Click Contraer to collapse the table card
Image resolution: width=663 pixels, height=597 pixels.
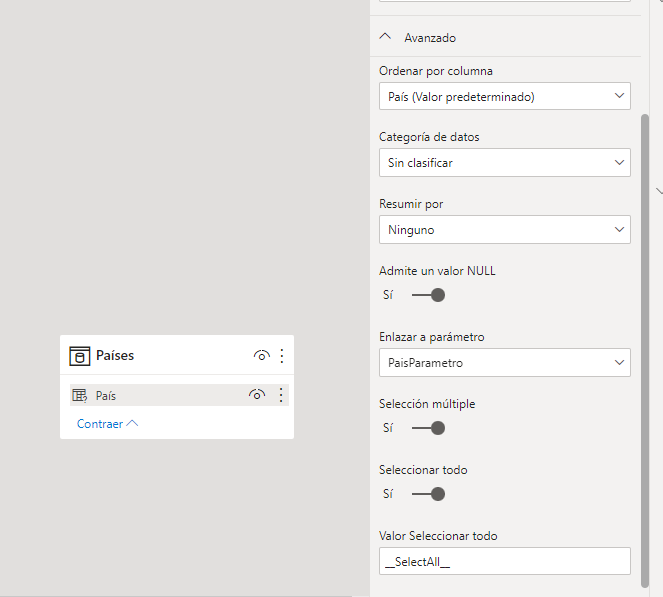[x=107, y=424]
